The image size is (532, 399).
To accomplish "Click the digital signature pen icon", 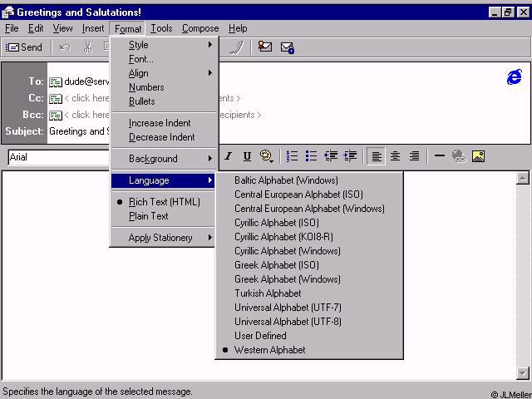I will pos(236,47).
